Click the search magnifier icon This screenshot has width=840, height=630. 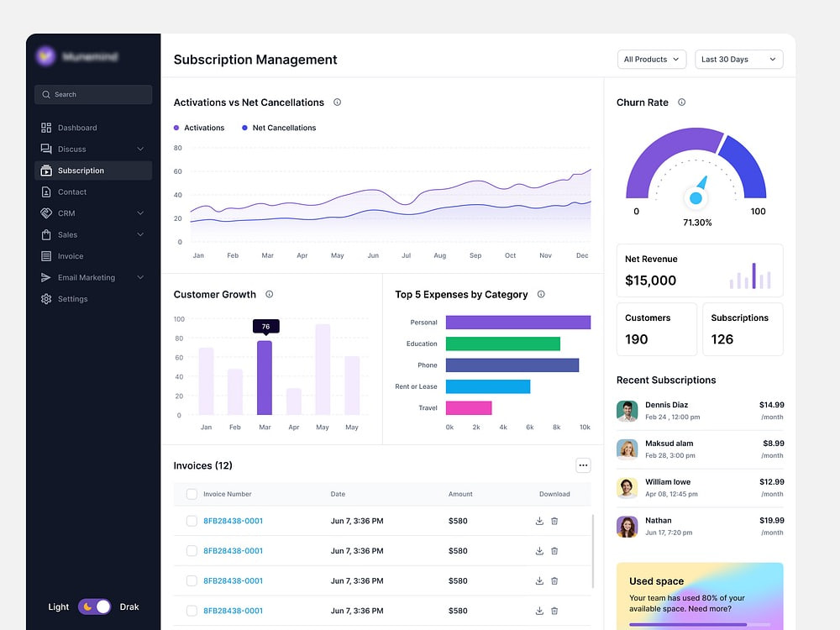(46, 94)
